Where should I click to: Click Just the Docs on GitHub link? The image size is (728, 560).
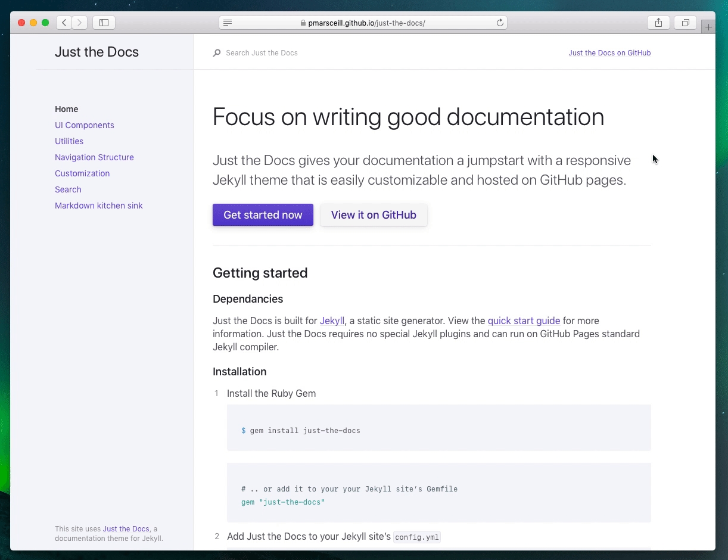pyautogui.click(x=609, y=53)
